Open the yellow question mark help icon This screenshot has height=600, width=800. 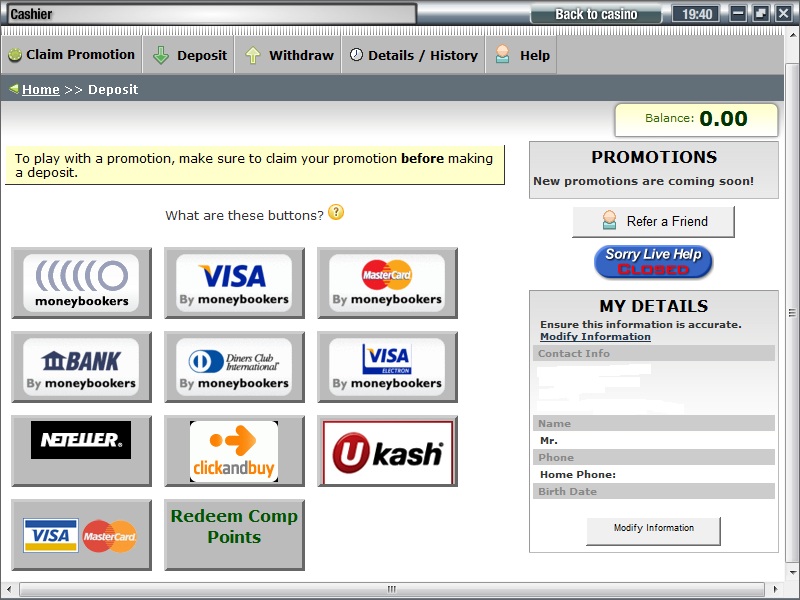(x=336, y=212)
